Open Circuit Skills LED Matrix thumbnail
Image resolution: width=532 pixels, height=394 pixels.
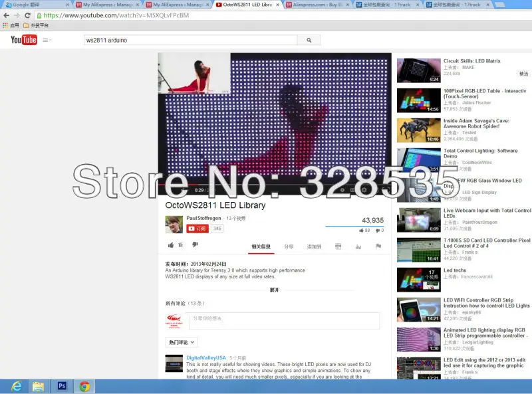(419, 70)
